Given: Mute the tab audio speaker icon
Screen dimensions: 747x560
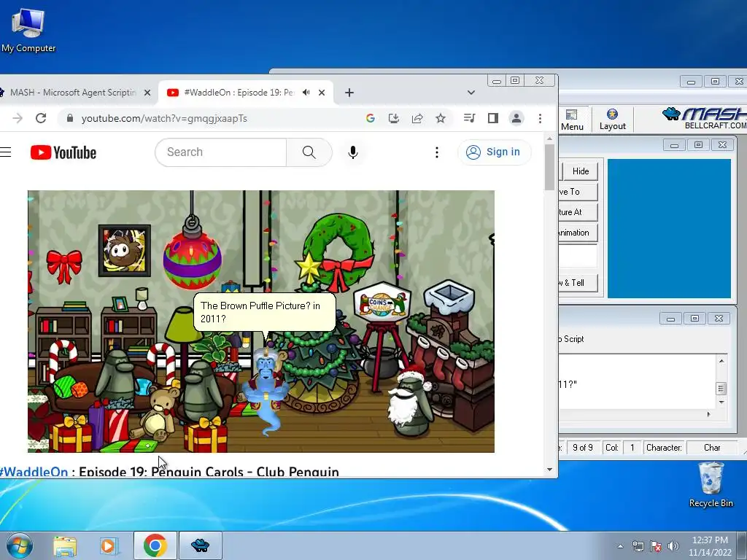Looking at the screenshot, I should tap(306, 93).
